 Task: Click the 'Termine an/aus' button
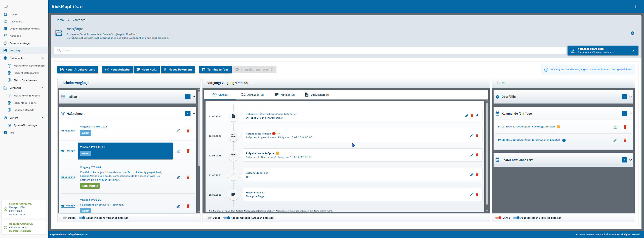(215, 70)
